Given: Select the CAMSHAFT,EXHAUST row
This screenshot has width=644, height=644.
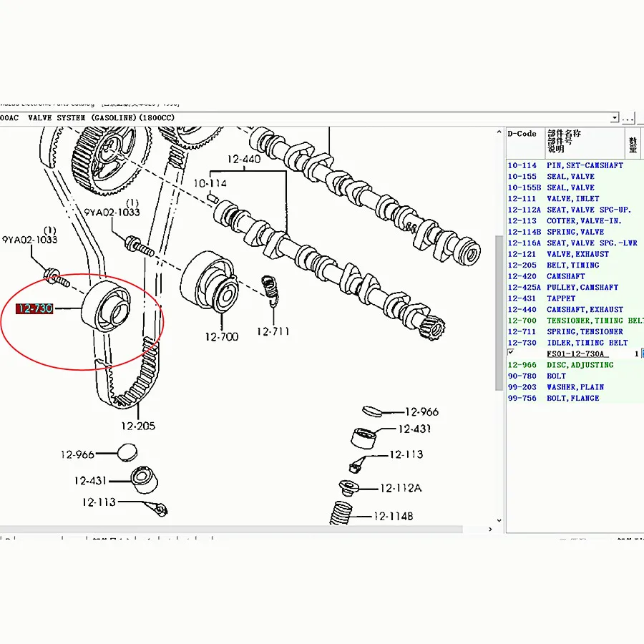Looking at the screenshot, I should pyautogui.click(x=575, y=310).
